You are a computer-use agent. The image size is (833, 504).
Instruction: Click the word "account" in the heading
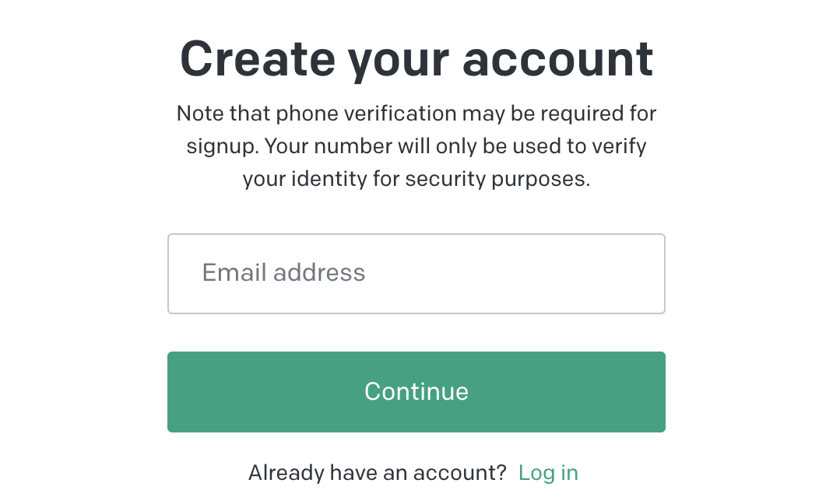[x=557, y=59]
